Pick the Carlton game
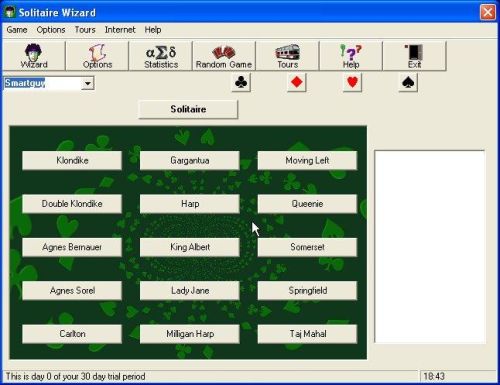The image size is (500, 385). 72,334
